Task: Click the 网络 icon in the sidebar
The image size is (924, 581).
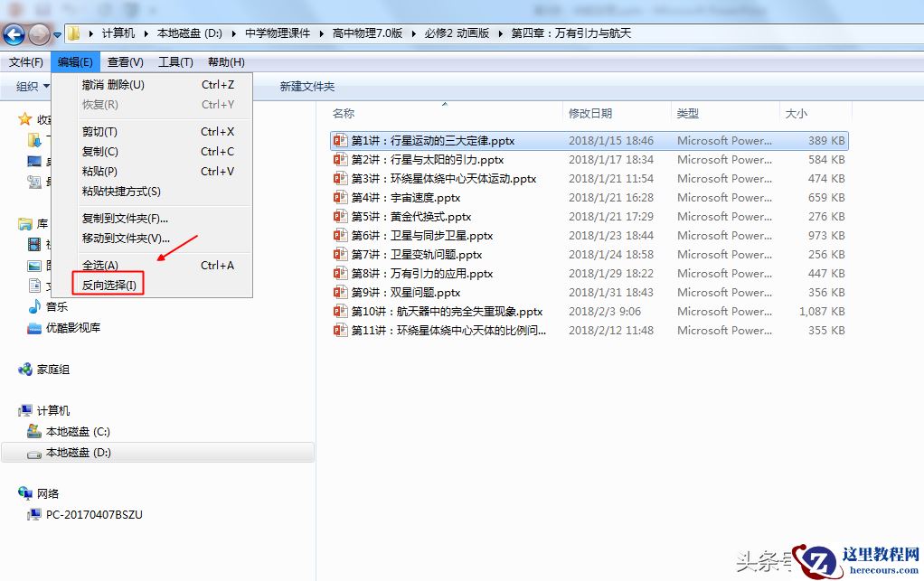Action: pos(26,494)
